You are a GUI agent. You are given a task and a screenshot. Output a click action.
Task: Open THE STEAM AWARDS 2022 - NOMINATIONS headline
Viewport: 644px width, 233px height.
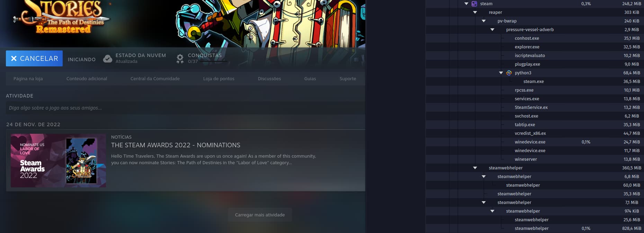[176, 145]
